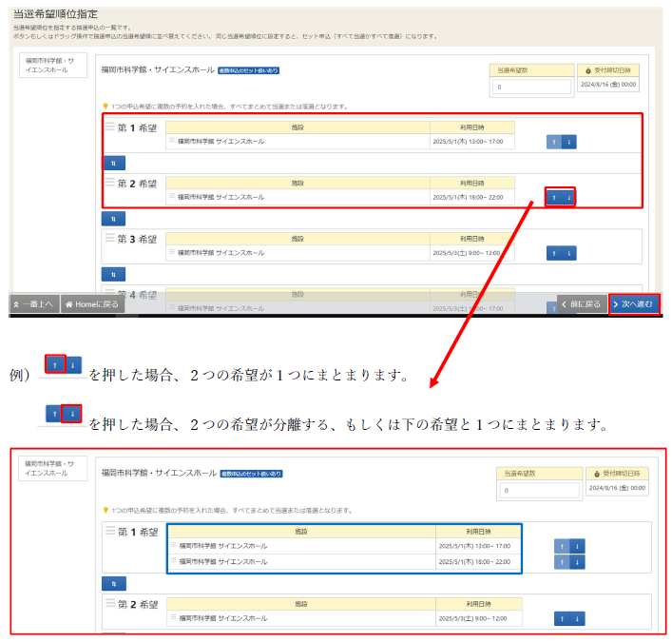Image resolution: width=672 pixels, height=642 pixels.
Task: Click up arrow for 第1希望 in upper screenshot
Action: pos(554,142)
